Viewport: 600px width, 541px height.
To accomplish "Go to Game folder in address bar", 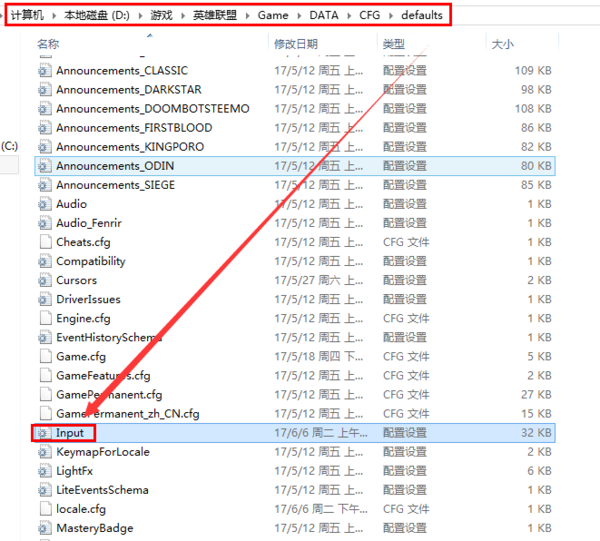I will [273, 15].
